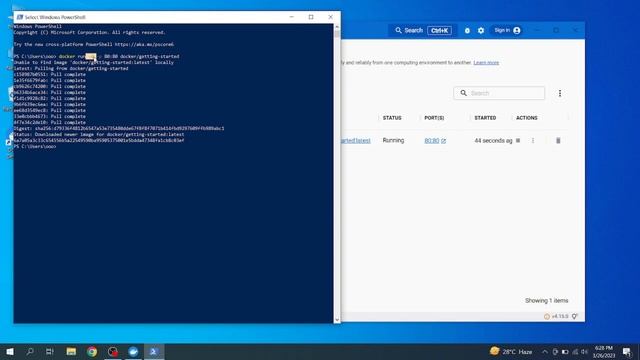Sort by the STARTED column header
Viewport: 640px width, 360px height.
pyautogui.click(x=485, y=118)
